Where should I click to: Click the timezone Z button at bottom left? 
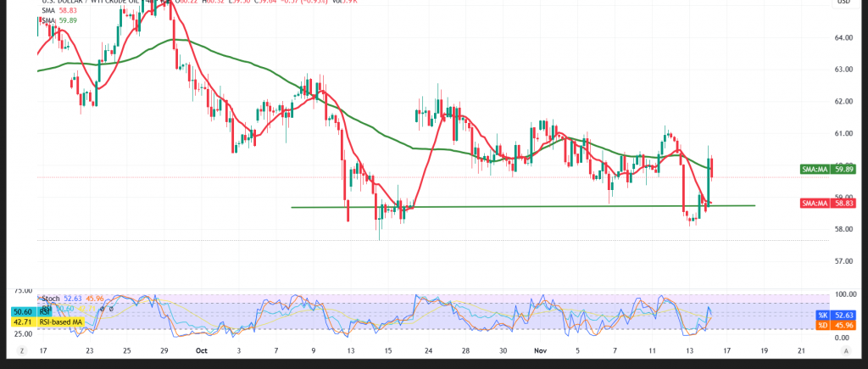[x=22, y=349]
